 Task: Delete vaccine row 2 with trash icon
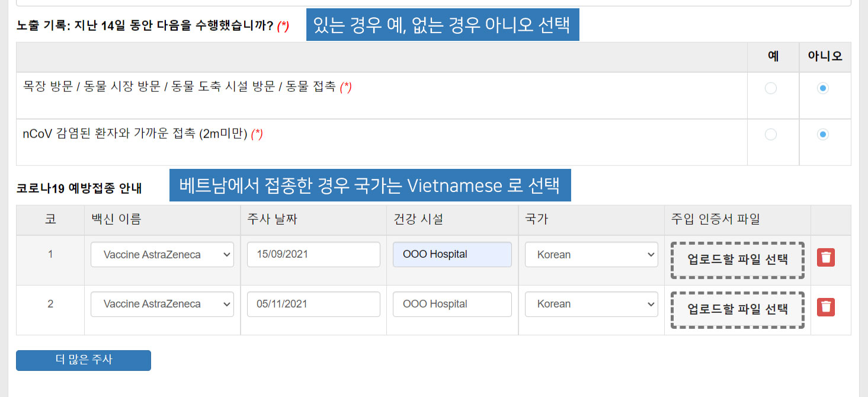pos(826,307)
